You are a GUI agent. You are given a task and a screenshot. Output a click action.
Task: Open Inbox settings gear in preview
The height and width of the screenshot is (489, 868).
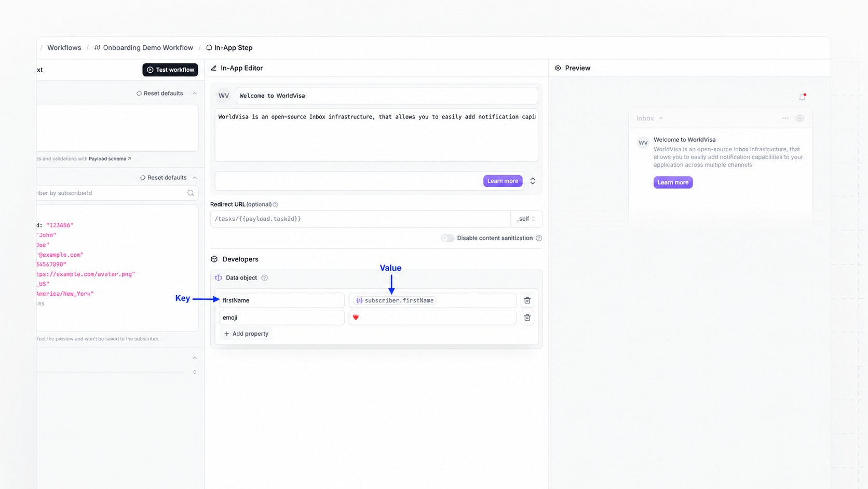coord(800,118)
